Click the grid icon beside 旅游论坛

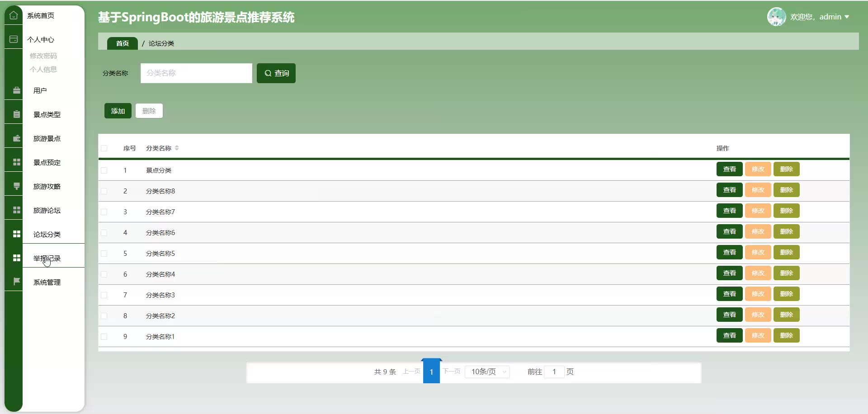[x=17, y=210]
